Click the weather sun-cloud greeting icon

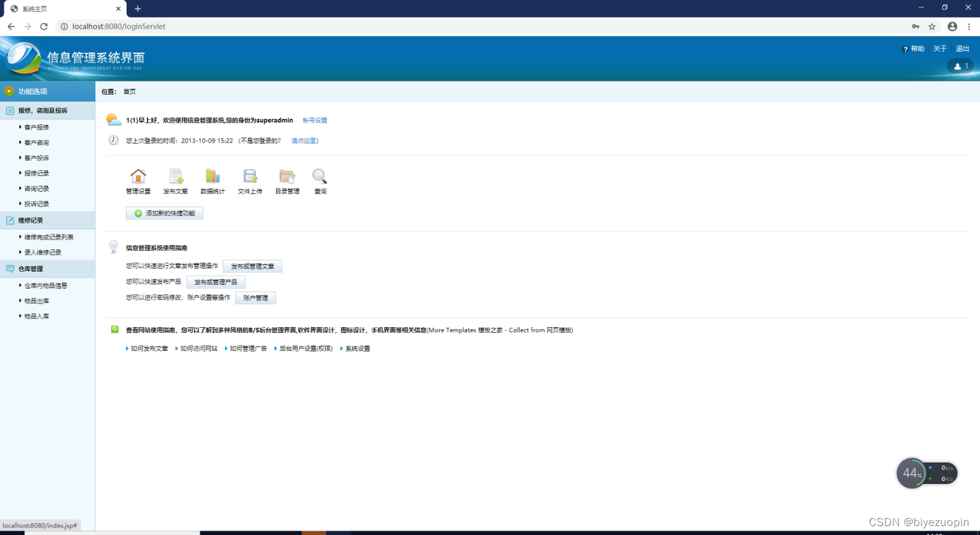(113, 120)
